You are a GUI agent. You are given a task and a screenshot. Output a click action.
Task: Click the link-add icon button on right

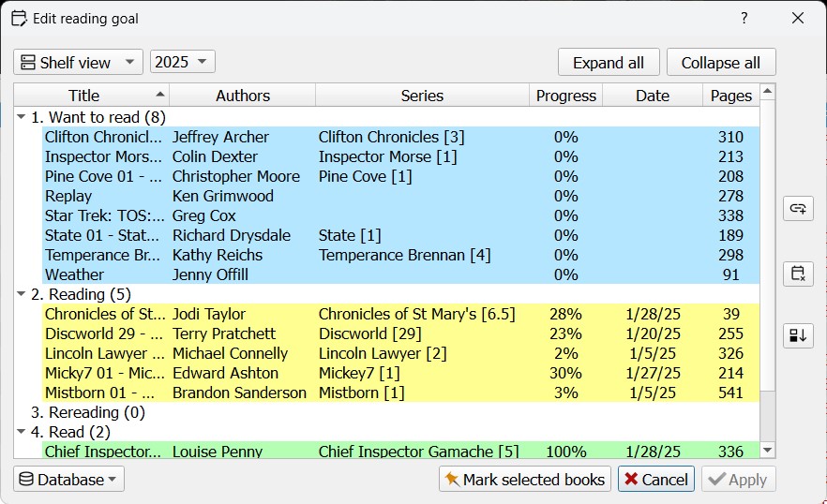point(798,209)
